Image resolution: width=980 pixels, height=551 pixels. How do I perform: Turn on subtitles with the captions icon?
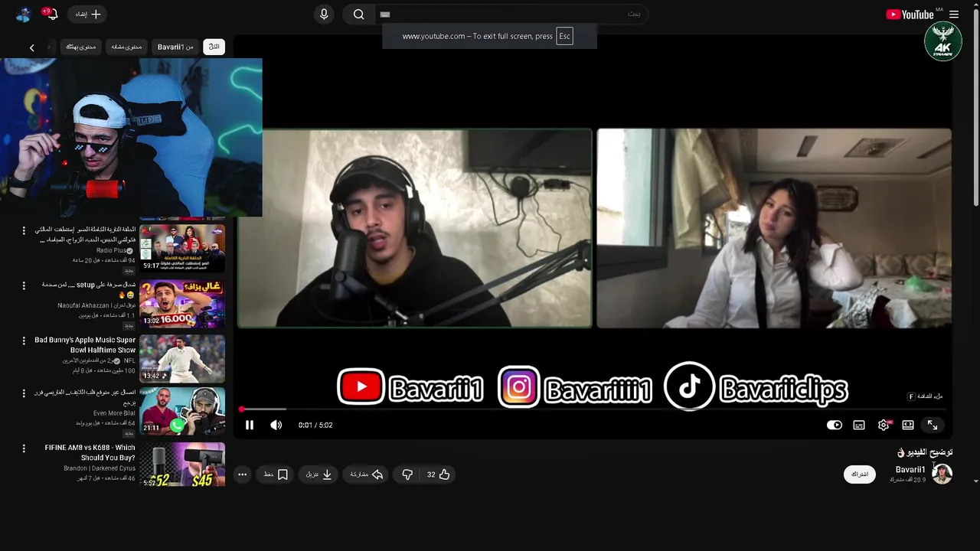click(859, 425)
